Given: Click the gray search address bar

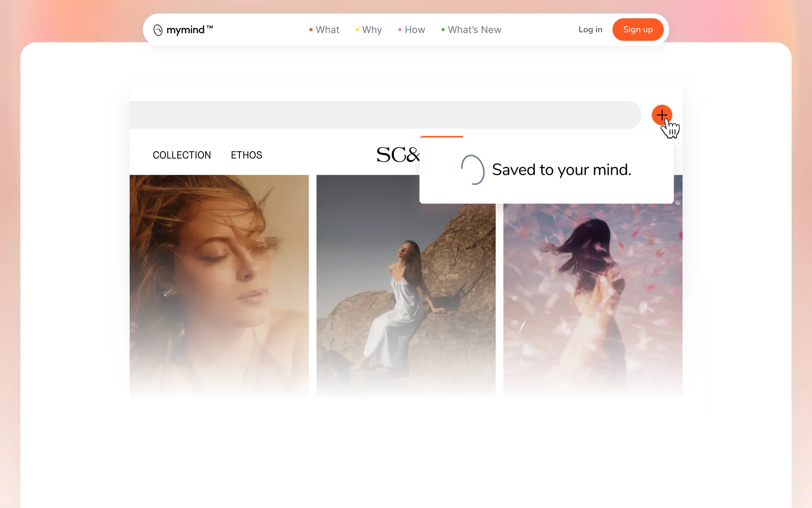Looking at the screenshot, I should (x=385, y=115).
